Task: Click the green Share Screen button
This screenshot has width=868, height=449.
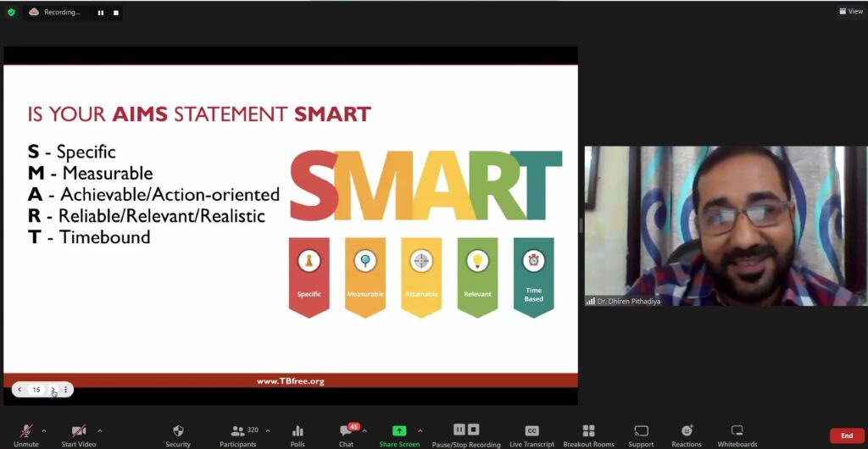Action: (x=399, y=431)
